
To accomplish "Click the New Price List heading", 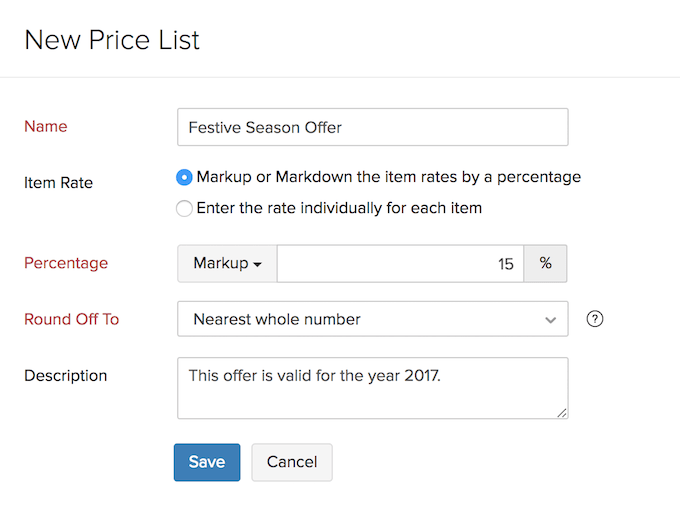I will (112, 40).
